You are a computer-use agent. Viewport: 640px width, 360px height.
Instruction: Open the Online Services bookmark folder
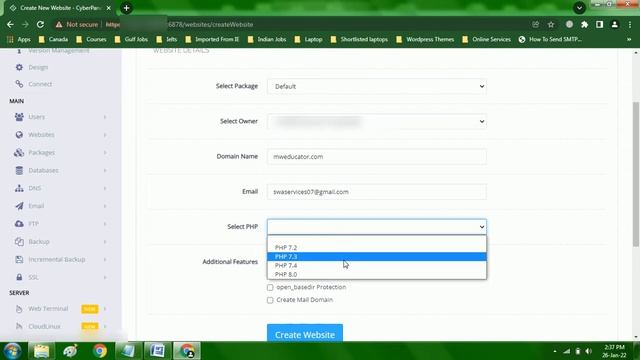487,40
